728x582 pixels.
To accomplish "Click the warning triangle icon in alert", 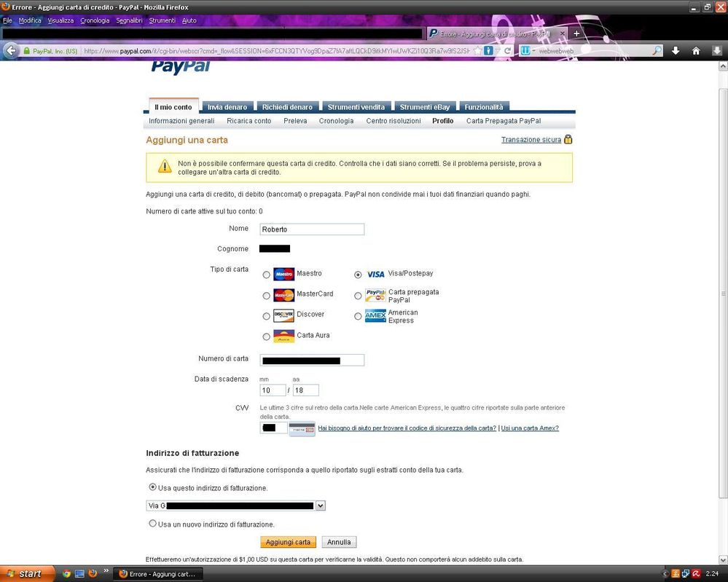I will point(165,166).
